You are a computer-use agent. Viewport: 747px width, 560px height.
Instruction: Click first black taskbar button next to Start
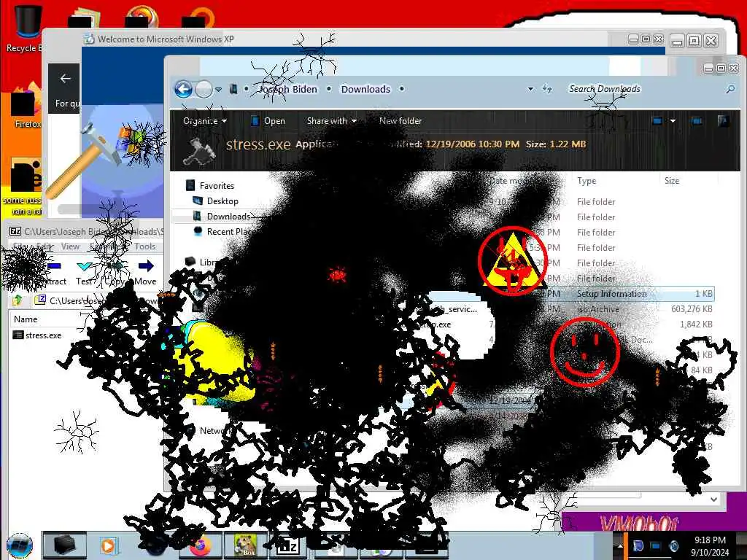coord(65,545)
